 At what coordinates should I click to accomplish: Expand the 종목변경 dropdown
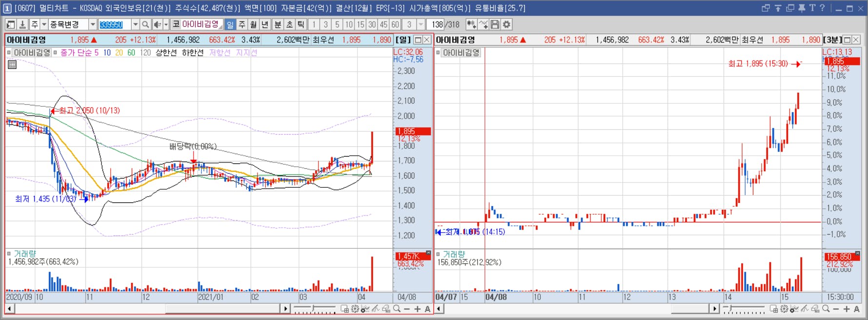pos(93,24)
